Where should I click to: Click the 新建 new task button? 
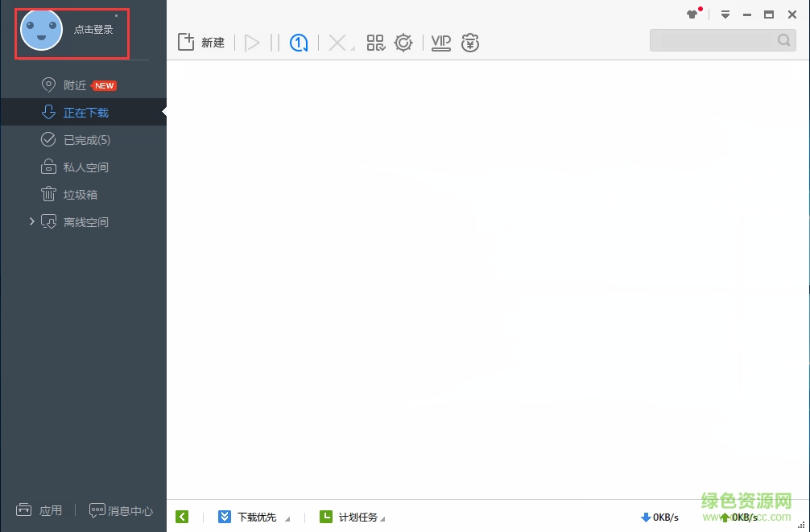point(200,43)
